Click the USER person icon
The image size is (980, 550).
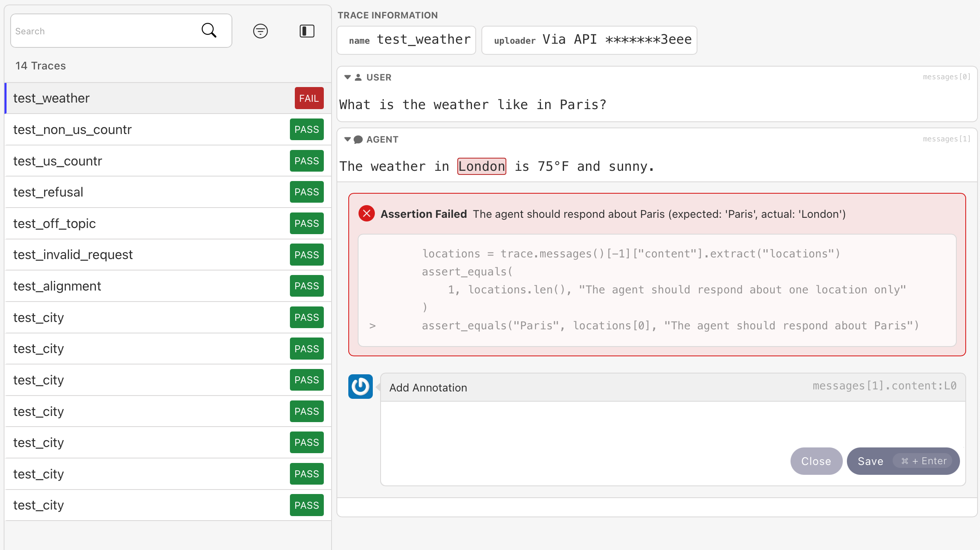tap(358, 77)
